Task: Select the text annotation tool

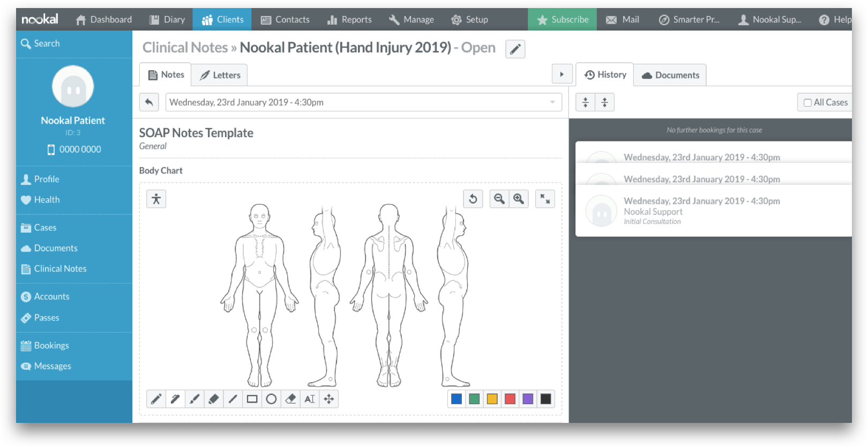Action: (310, 399)
